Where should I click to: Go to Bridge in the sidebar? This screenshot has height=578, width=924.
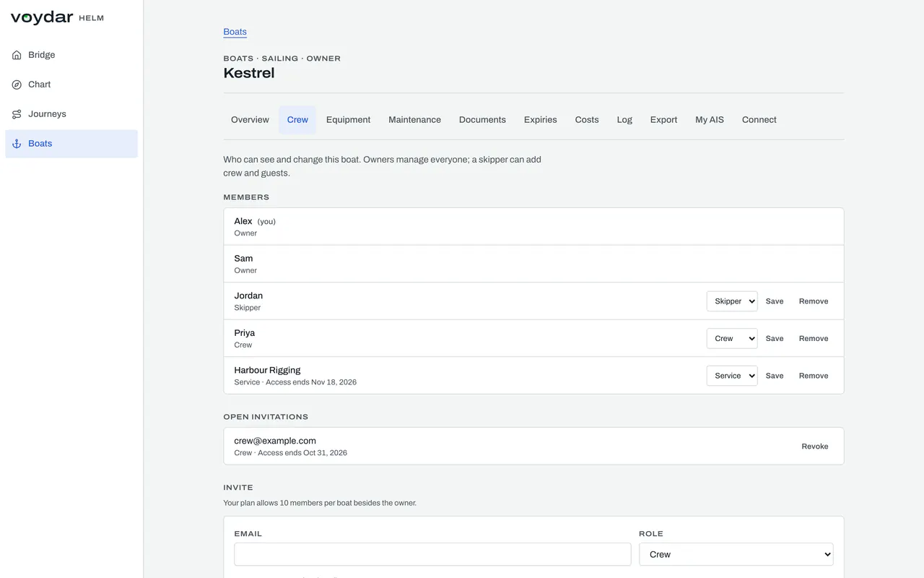(71, 55)
